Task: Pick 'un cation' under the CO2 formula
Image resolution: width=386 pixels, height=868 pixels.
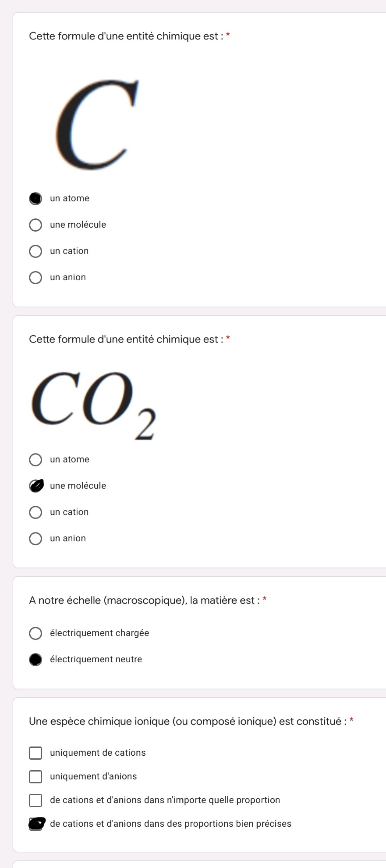Action: pyautogui.click(x=35, y=512)
